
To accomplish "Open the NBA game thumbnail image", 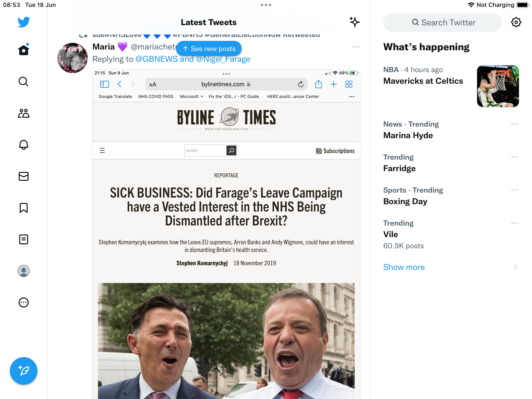I will tap(498, 86).
